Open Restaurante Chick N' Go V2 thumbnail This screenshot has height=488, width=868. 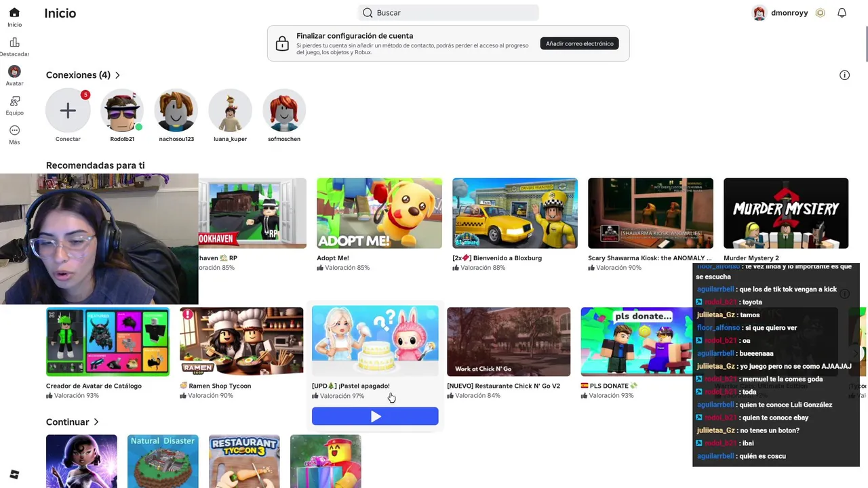[509, 342]
